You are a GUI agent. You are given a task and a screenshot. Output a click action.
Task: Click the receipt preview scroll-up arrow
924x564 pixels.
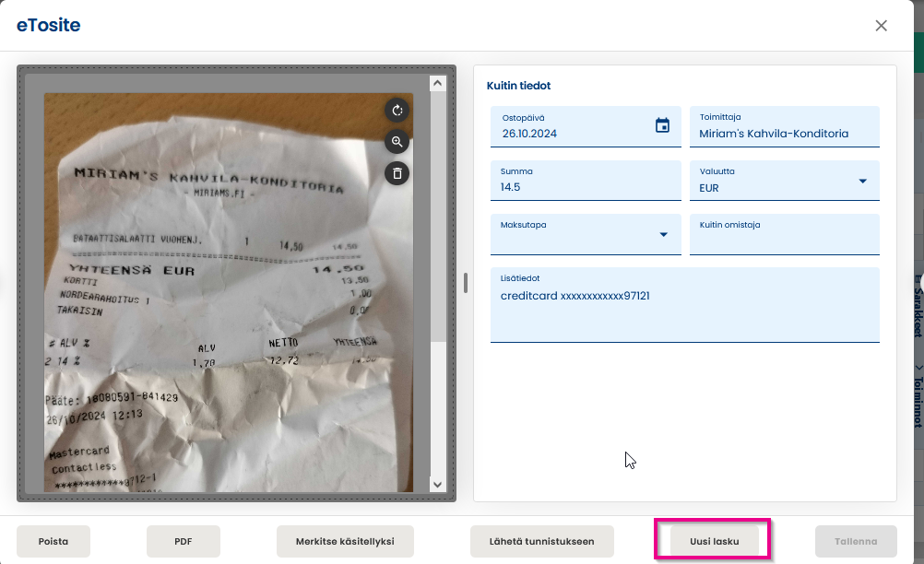coord(437,83)
